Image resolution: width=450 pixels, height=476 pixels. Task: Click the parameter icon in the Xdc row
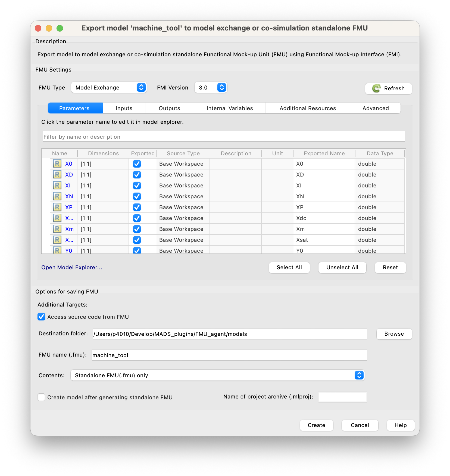(57, 218)
